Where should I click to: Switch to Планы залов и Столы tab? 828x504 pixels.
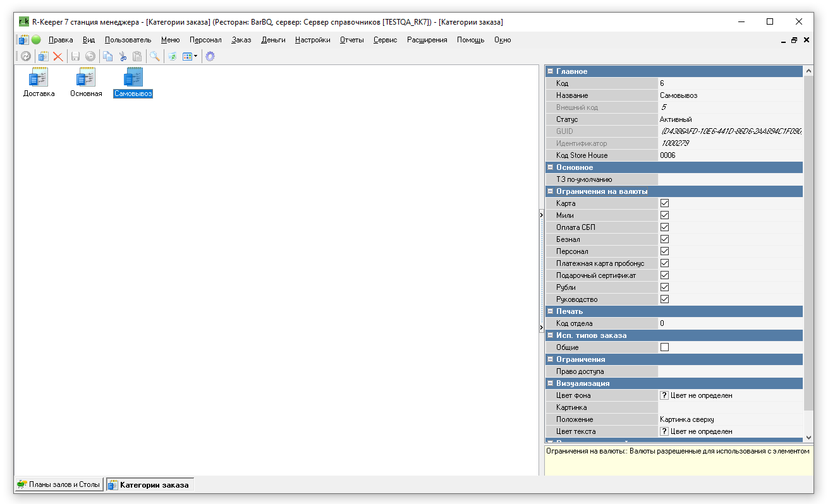[x=59, y=485]
